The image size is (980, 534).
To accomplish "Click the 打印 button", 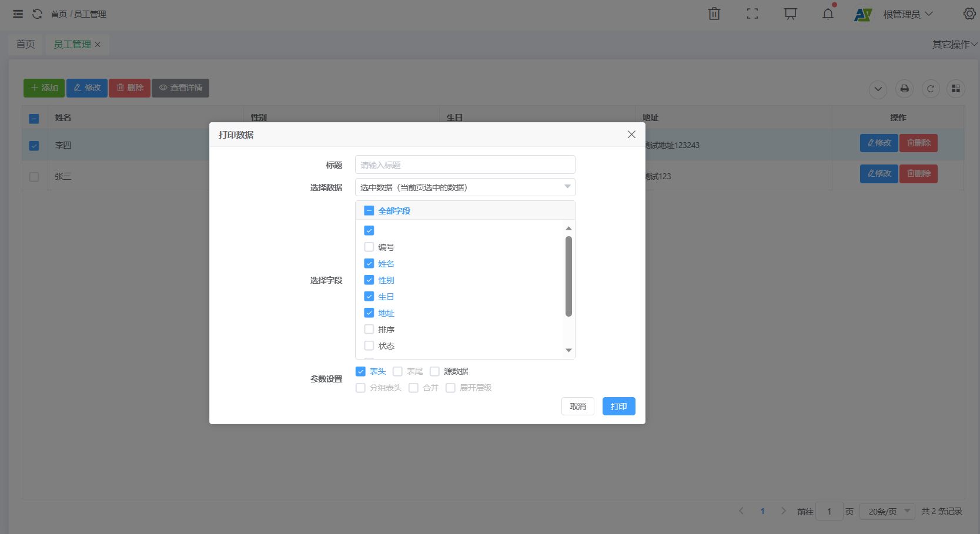I will pyautogui.click(x=618, y=407).
